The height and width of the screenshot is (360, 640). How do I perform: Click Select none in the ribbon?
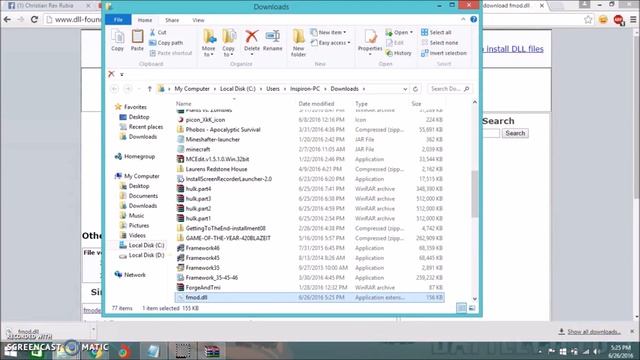(x=440, y=42)
